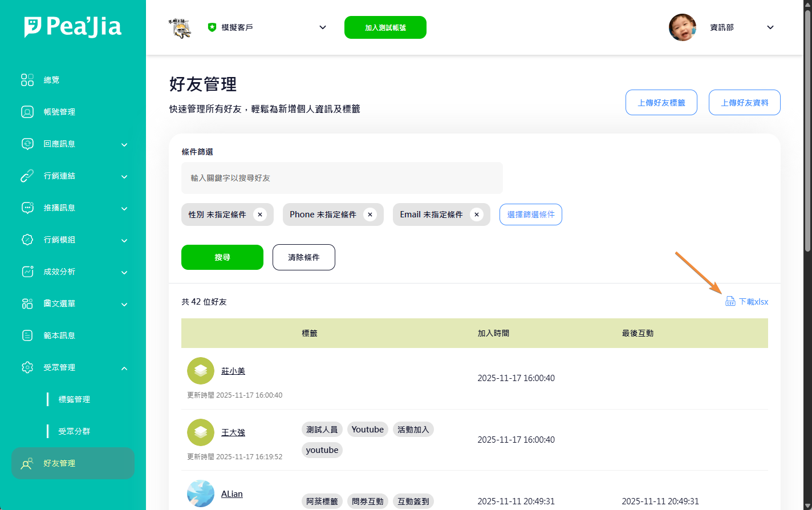Open the 資訊部 user dropdown
This screenshot has height=510, width=812.
pyautogui.click(x=770, y=27)
